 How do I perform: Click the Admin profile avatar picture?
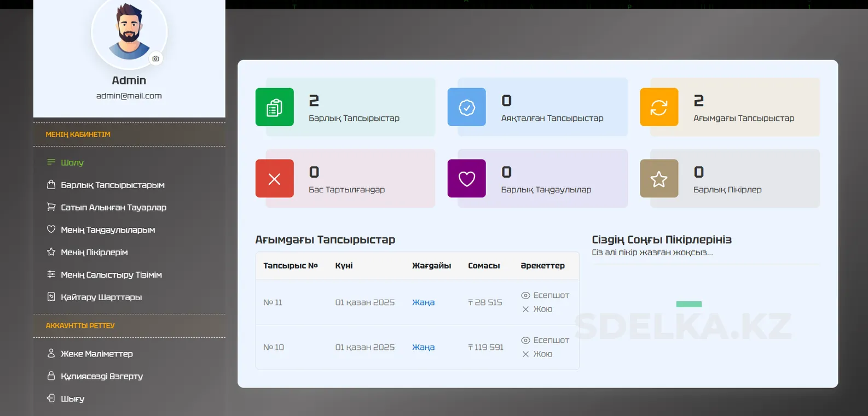[129, 32]
